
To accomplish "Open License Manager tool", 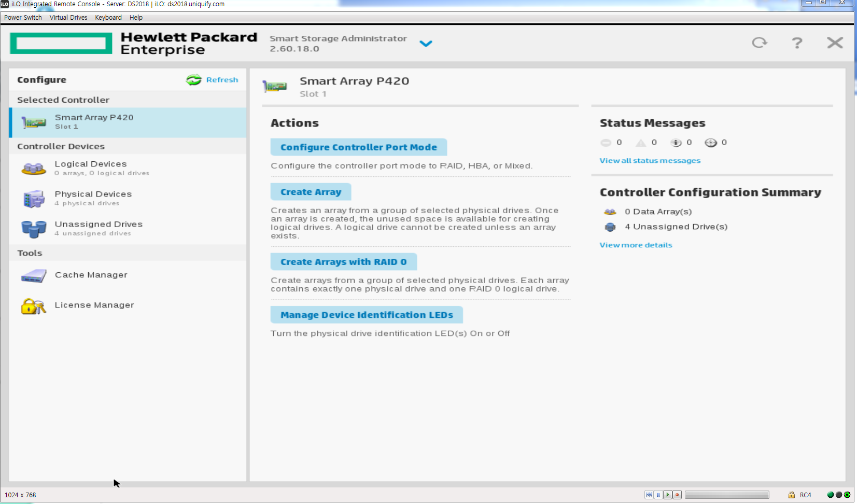I will [x=128, y=305].
